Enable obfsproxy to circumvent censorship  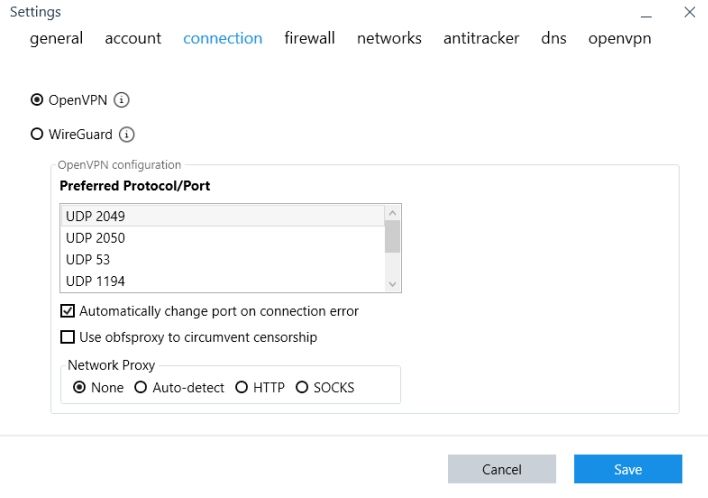68,337
